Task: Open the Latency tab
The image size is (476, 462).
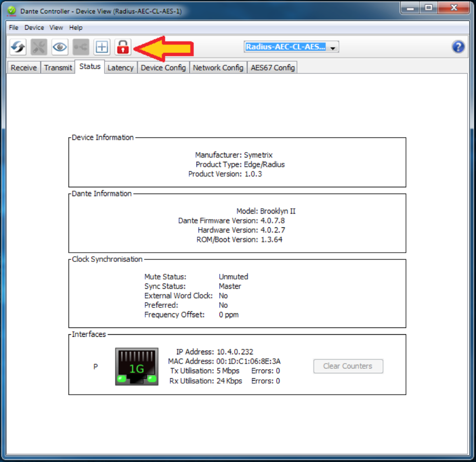Action: 121,67
